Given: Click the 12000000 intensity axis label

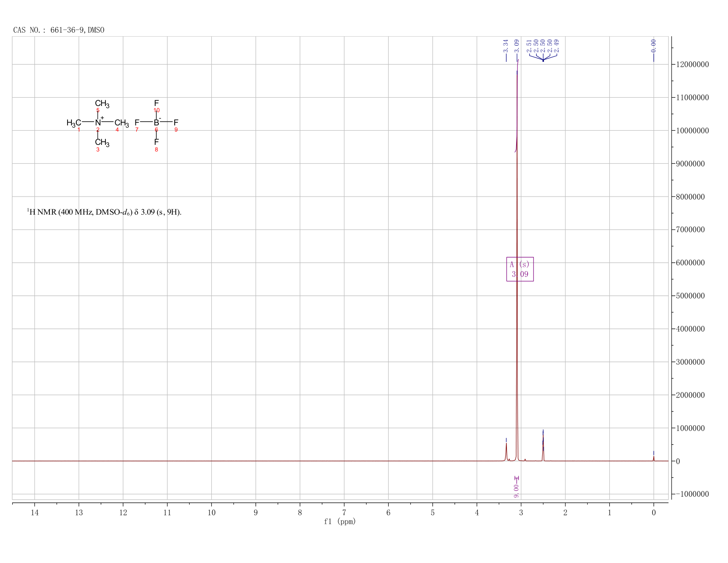Looking at the screenshot, I should point(692,64).
